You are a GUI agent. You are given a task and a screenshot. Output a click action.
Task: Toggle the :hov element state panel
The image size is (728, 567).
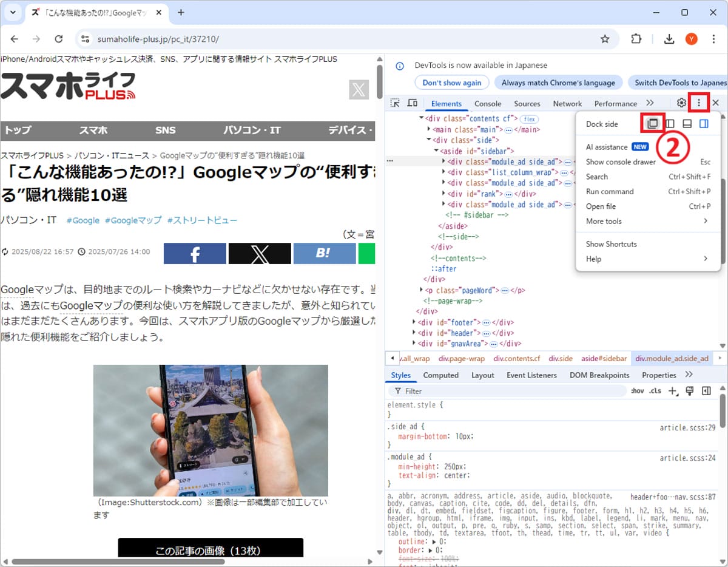[x=637, y=391]
